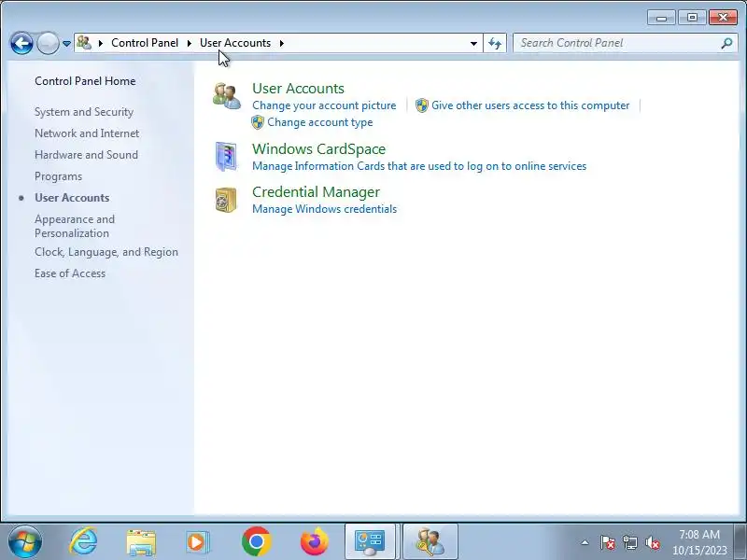
Task: Open Clock, Language, and Region category
Action: pos(106,252)
